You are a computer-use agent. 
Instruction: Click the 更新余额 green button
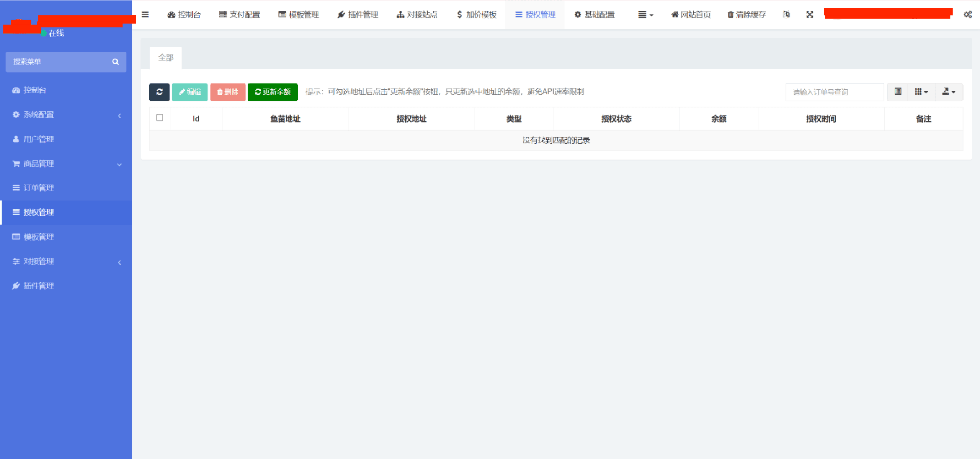point(273,92)
